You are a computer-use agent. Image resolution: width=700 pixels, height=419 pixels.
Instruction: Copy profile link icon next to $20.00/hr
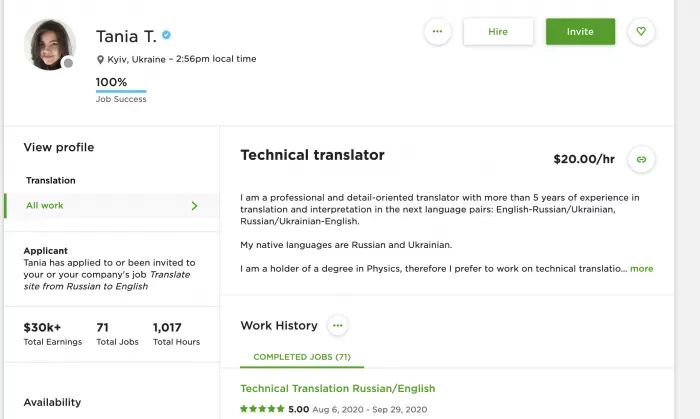pyautogui.click(x=641, y=159)
